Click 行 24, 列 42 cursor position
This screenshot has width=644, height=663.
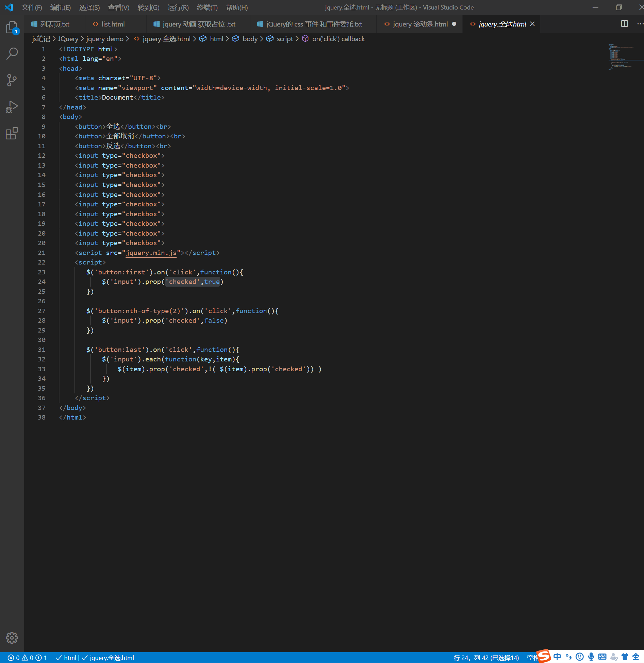486,658
